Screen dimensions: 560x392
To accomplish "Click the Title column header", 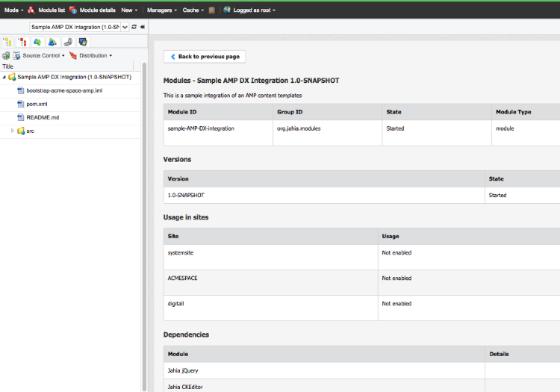I will click(66, 66).
